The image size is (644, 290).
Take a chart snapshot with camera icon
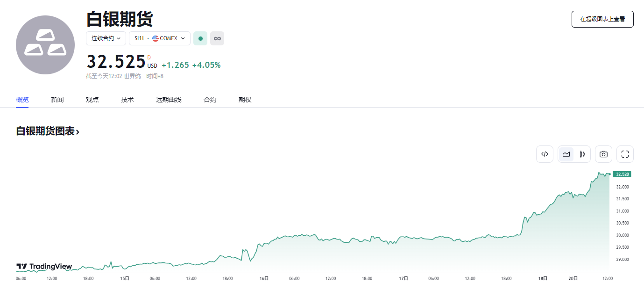603,154
